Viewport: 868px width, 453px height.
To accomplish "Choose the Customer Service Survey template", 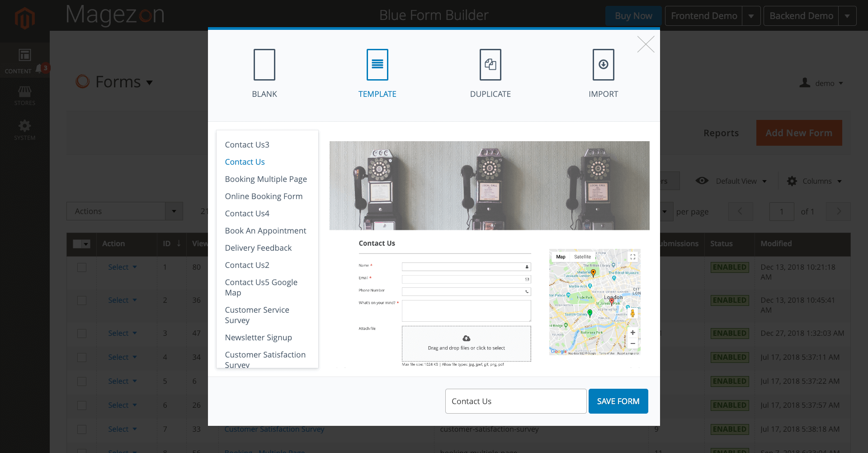I will coord(257,315).
